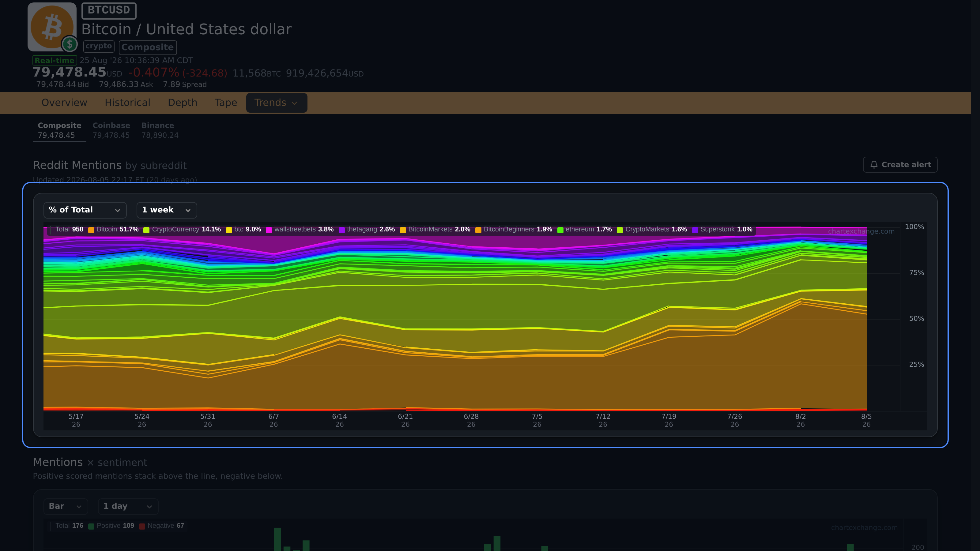The height and width of the screenshot is (551, 980).
Task: Toggle the Negative sentiment legend swatch
Action: [x=142, y=526]
